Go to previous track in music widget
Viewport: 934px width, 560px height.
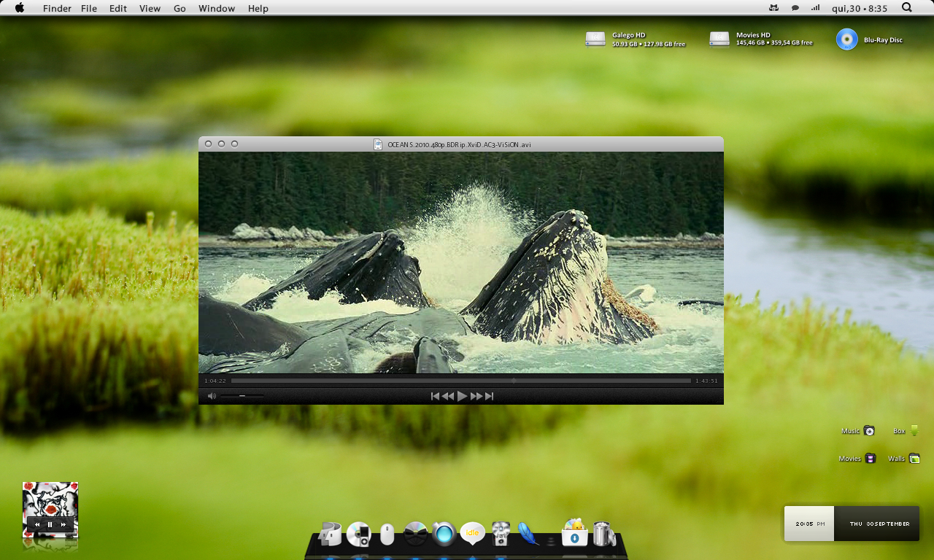point(37,524)
